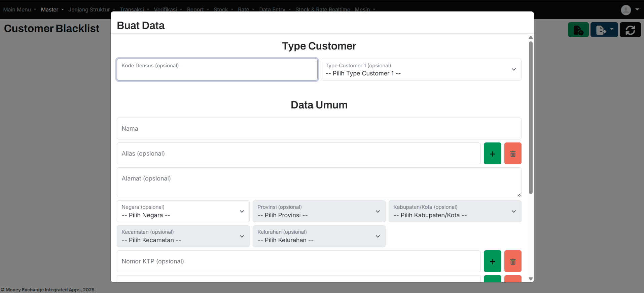Open the Type Customer 1 dropdown
Image resolution: width=644 pixels, height=293 pixels.
tap(421, 70)
